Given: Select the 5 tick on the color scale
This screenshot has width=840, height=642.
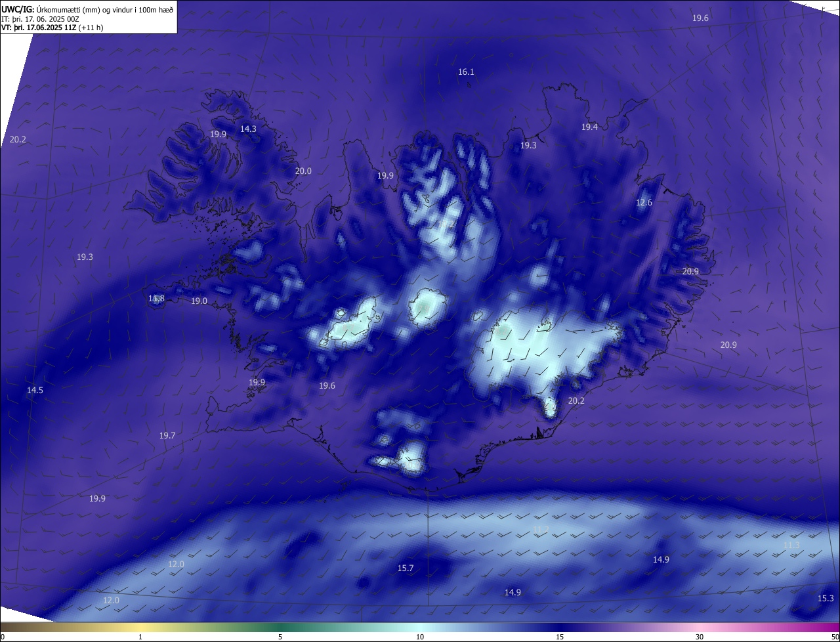Looking at the screenshot, I should [x=280, y=637].
